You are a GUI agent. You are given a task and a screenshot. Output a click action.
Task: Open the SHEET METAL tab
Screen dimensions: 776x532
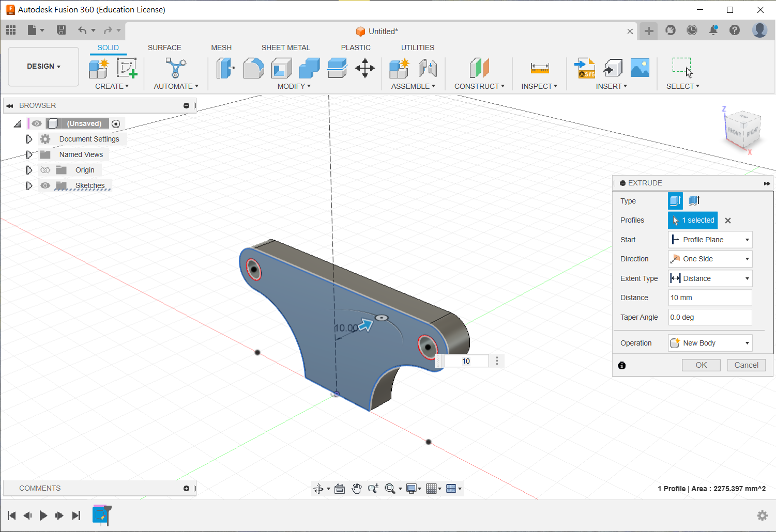(x=285, y=48)
